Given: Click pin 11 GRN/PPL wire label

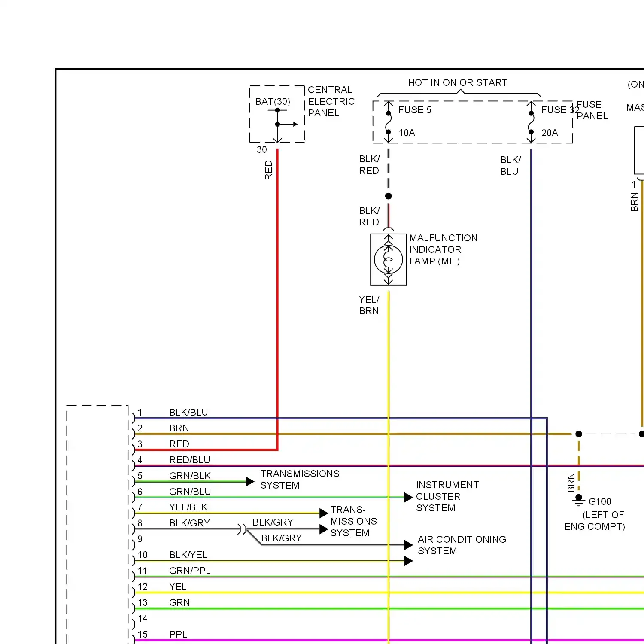Looking at the screenshot, I should pos(190,571).
